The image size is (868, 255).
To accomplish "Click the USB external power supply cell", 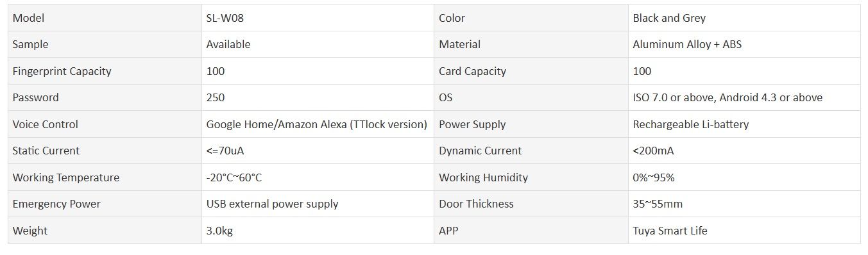I will (x=318, y=204).
